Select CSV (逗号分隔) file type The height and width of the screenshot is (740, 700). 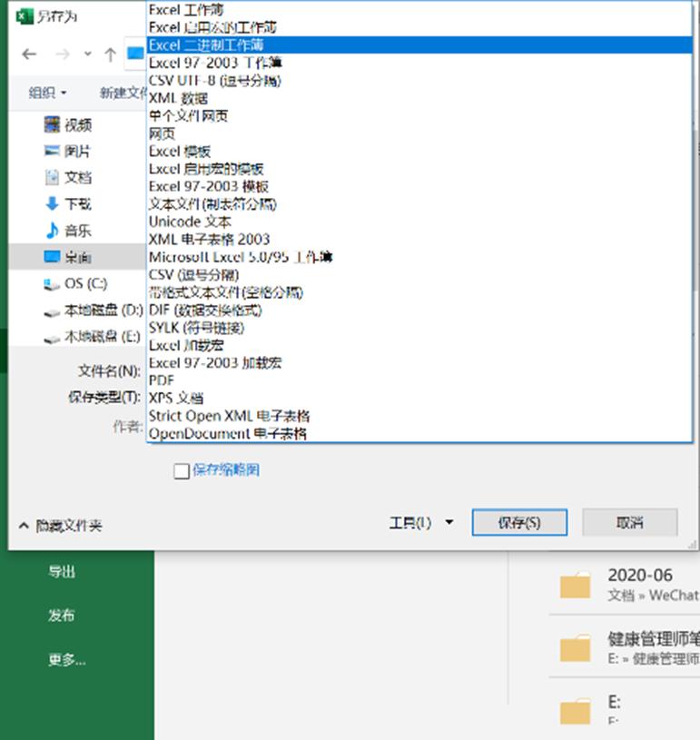pyautogui.click(x=419, y=275)
